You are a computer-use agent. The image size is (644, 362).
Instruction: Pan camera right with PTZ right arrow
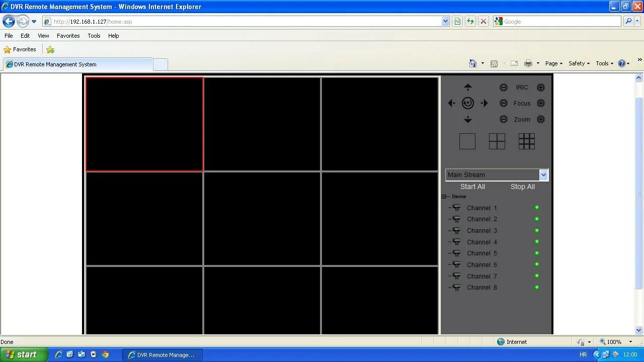click(x=484, y=103)
